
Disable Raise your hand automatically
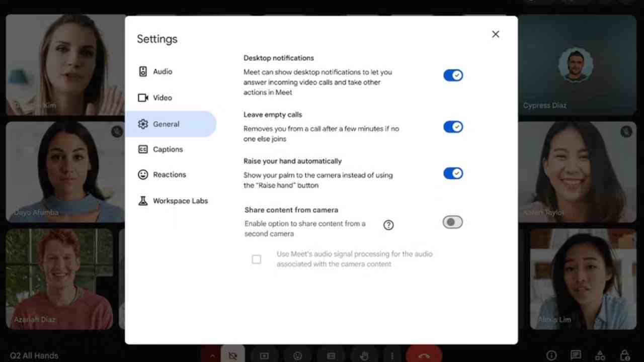[453, 173]
